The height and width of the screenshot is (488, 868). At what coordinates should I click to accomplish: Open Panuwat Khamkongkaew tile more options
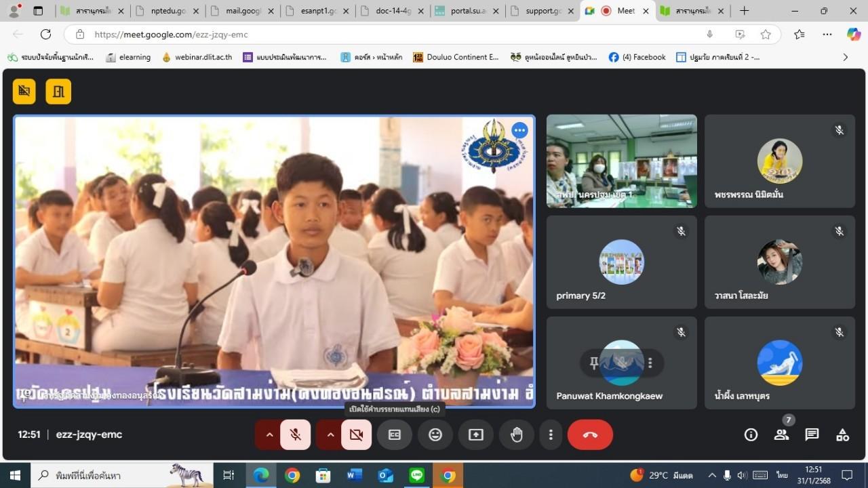650,363
